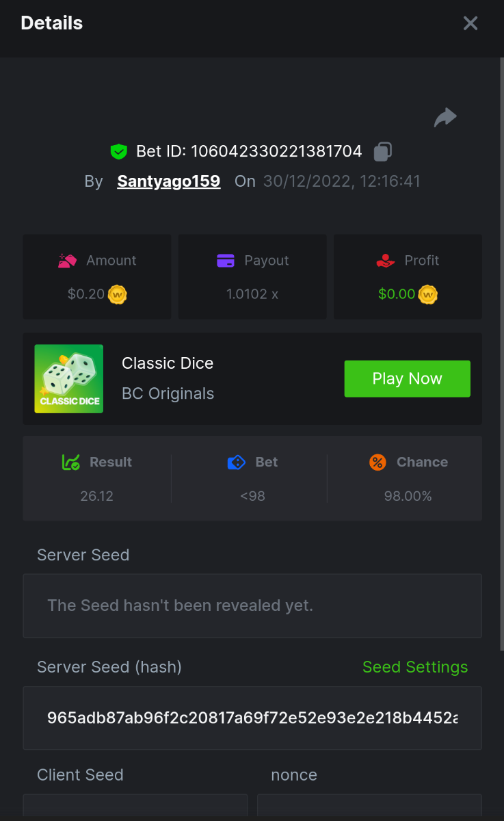Click the Server Seed hash field
The height and width of the screenshot is (821, 504).
[252, 718]
